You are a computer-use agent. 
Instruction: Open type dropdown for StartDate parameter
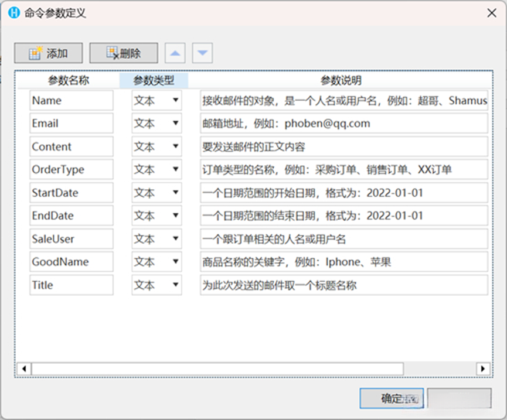157,193
